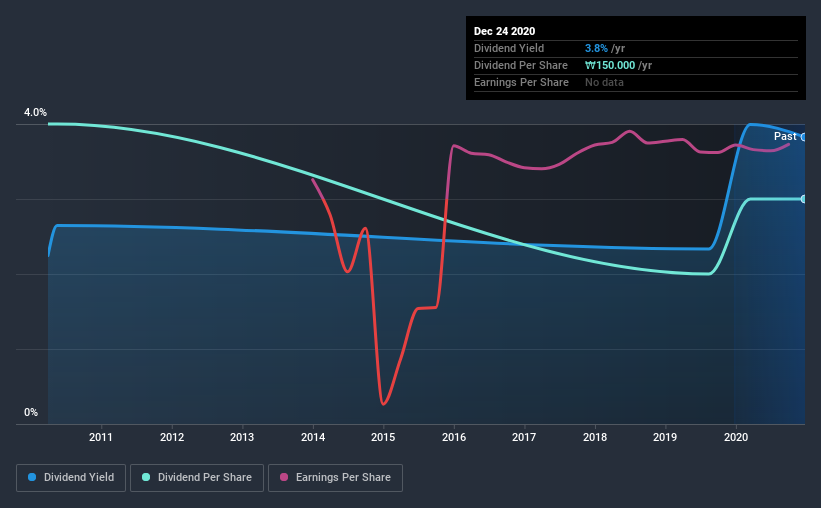Click the red earnings trough near 2015

(x=383, y=403)
